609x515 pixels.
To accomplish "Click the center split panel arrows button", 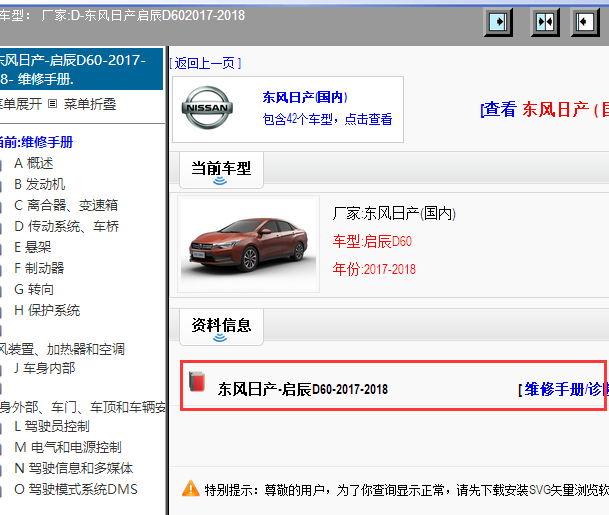I will tap(545, 22).
